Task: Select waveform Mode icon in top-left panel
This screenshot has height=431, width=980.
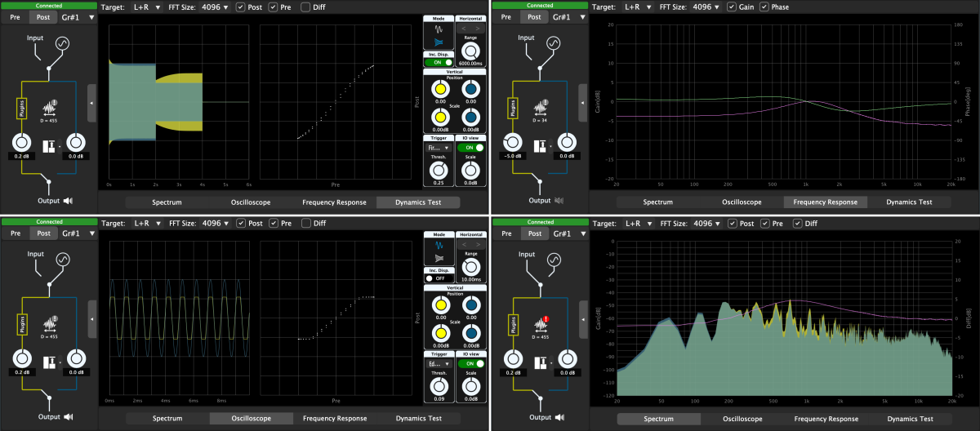Action: pos(439,29)
